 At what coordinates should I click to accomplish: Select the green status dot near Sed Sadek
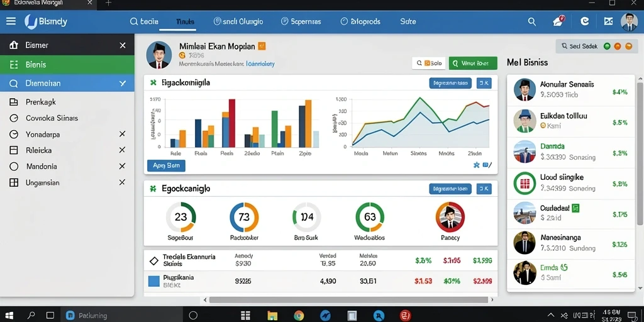(607, 47)
